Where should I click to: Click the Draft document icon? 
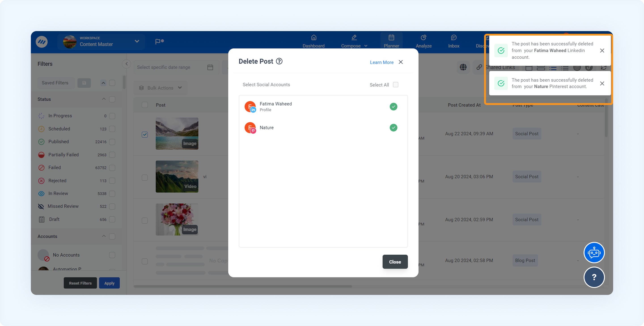point(42,219)
